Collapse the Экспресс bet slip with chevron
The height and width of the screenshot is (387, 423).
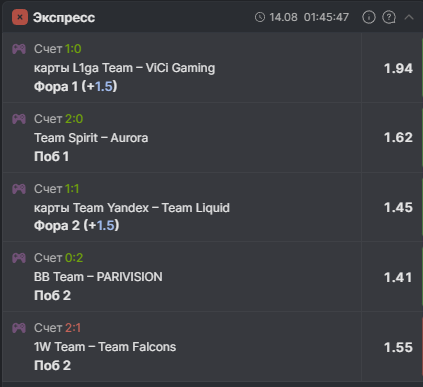[x=409, y=17]
